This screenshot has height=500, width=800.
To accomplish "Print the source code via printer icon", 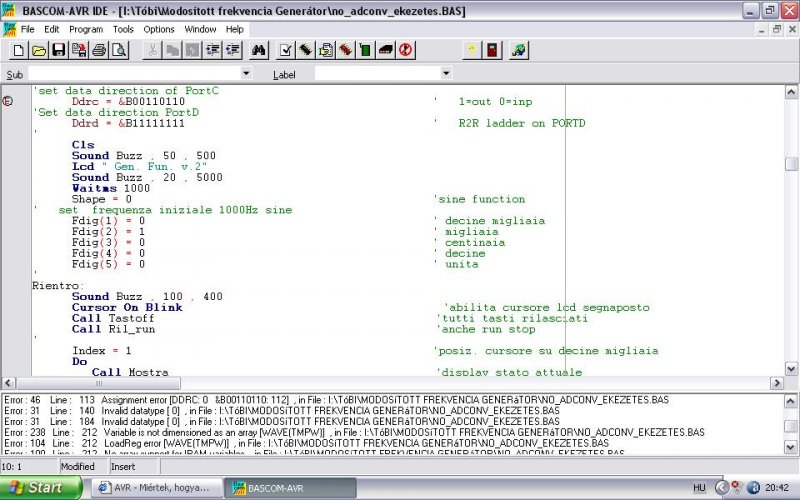I will pos(99,50).
